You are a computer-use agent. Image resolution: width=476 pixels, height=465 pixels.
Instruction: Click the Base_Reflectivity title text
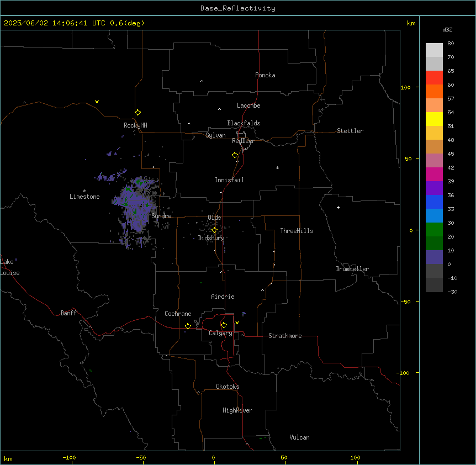(x=238, y=8)
